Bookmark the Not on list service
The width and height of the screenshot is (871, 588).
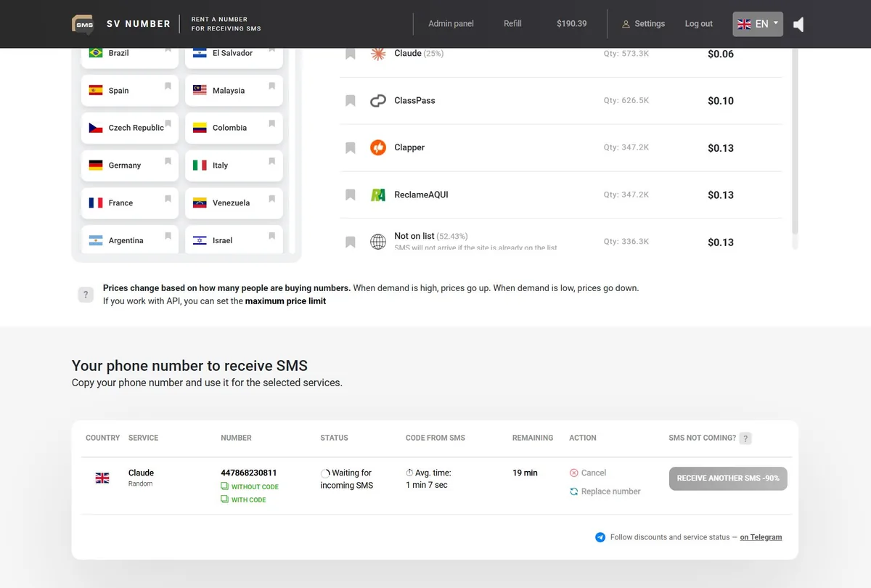coord(351,242)
